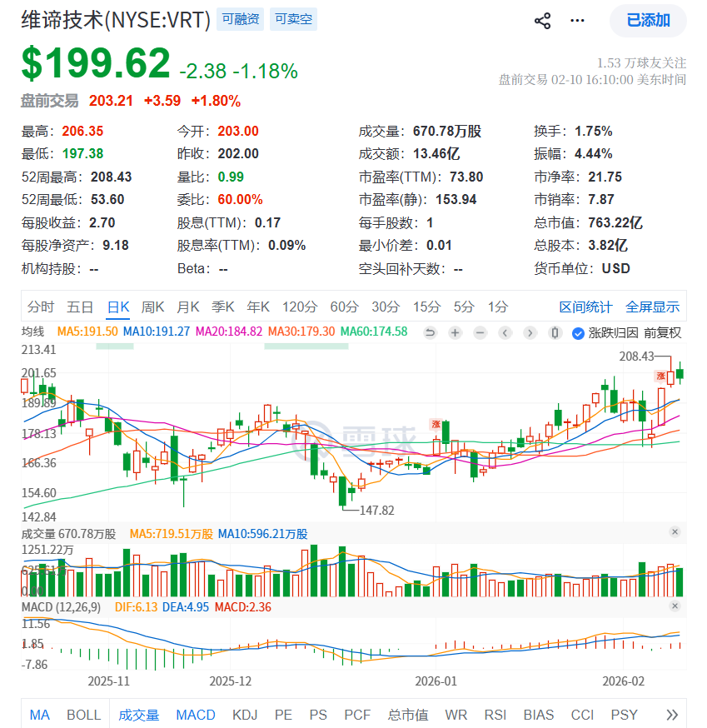Click the candlestick style icon in chart toolbar

555,332
